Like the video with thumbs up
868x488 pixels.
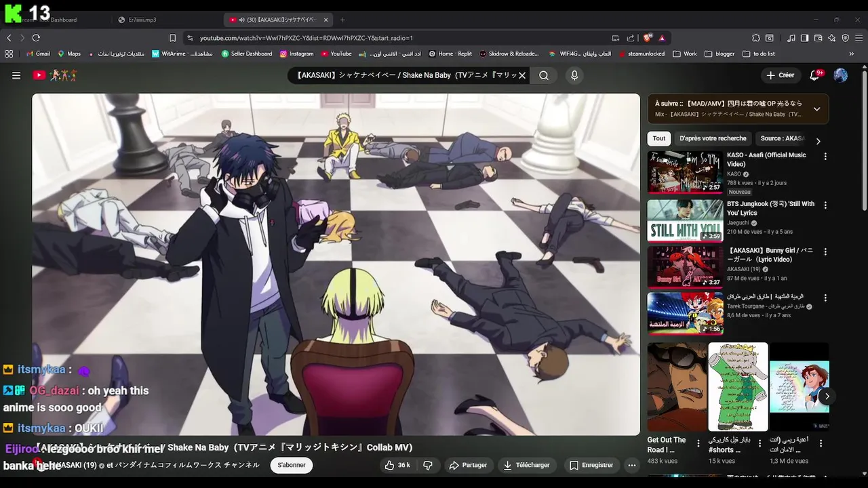[x=397, y=465]
